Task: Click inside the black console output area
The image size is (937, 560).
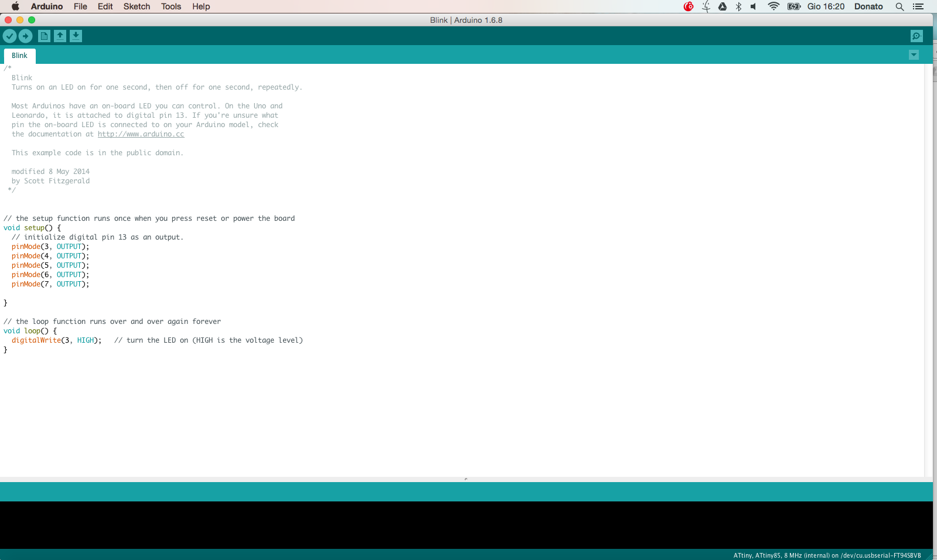Action: [466, 525]
